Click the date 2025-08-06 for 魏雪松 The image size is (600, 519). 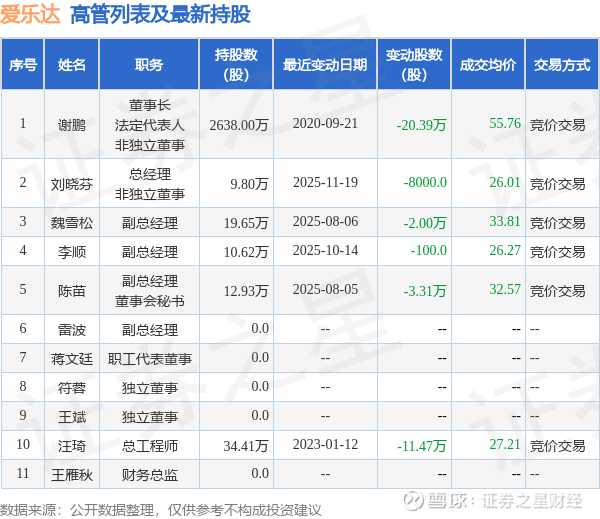(325, 222)
